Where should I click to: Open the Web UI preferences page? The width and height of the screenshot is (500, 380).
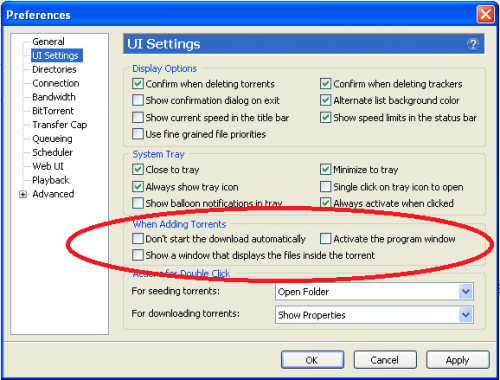(48, 166)
